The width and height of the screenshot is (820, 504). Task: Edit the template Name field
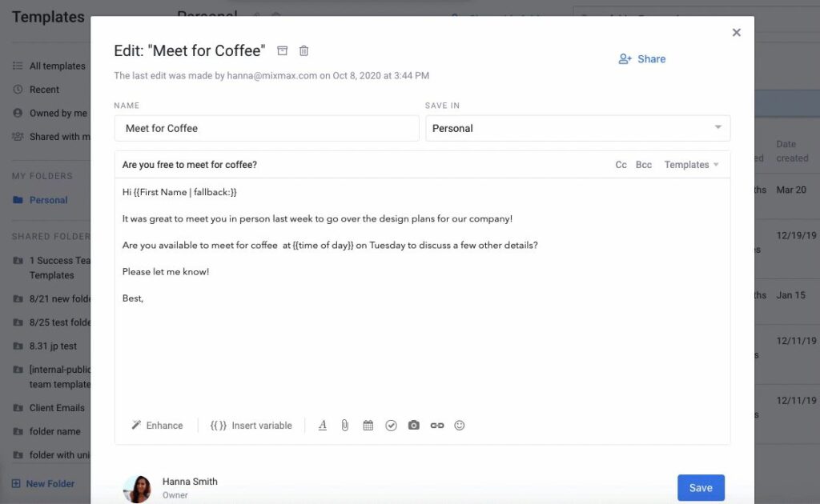pyautogui.click(x=267, y=129)
